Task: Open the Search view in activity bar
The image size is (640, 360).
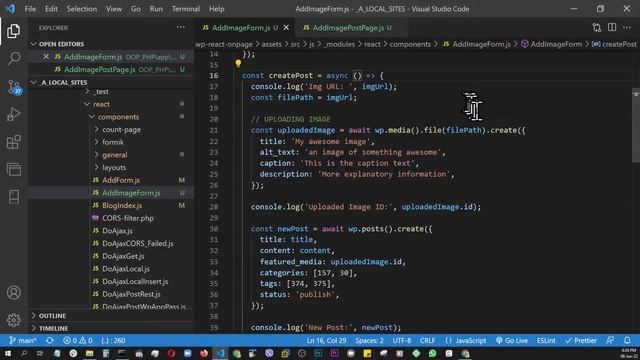Action: [x=13, y=58]
